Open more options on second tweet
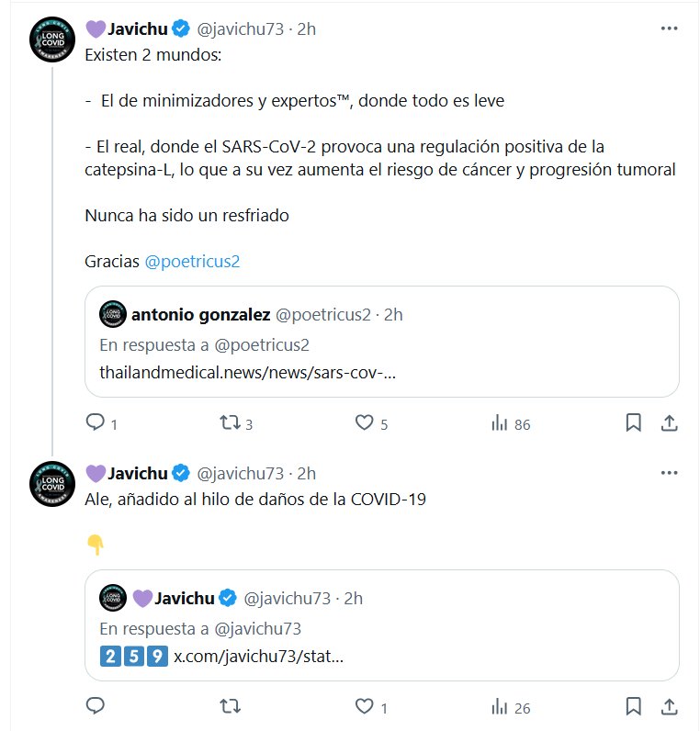The height and width of the screenshot is (731, 700). 669,473
